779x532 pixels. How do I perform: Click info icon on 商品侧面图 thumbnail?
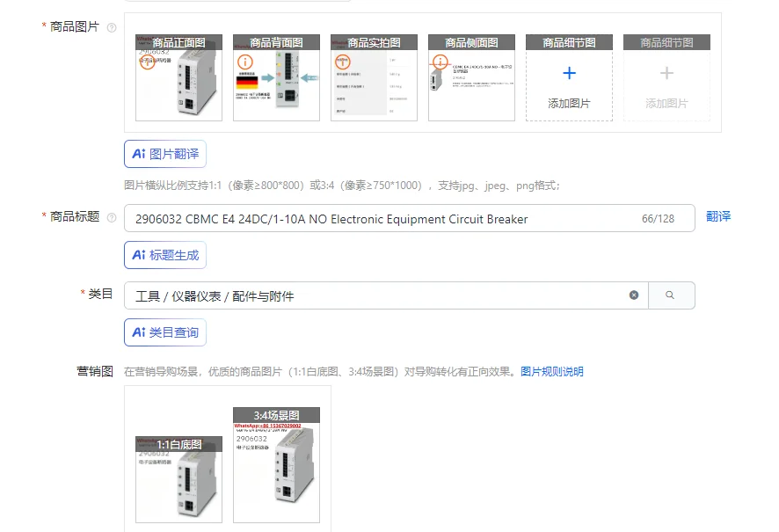[x=440, y=62]
